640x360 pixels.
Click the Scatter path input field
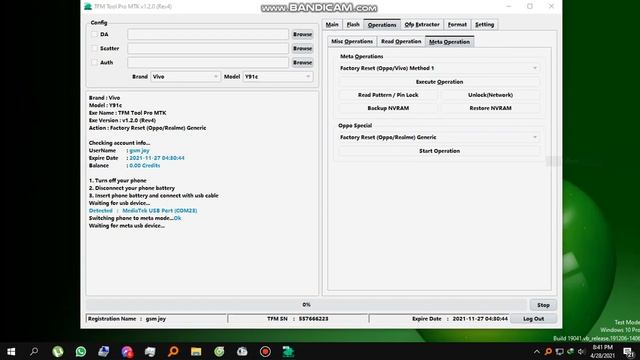click(x=208, y=48)
